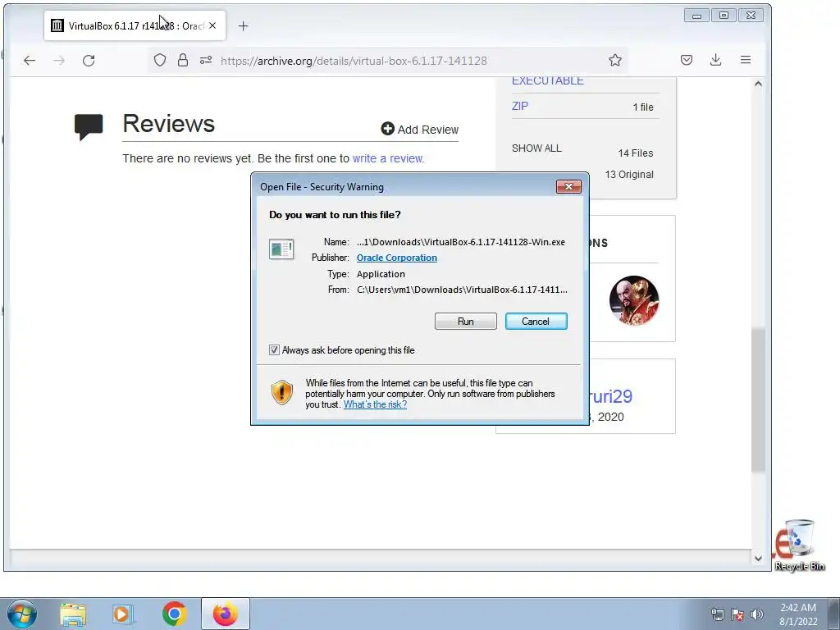
Task: Select the Recycle Bin desktop icon
Action: point(800,546)
